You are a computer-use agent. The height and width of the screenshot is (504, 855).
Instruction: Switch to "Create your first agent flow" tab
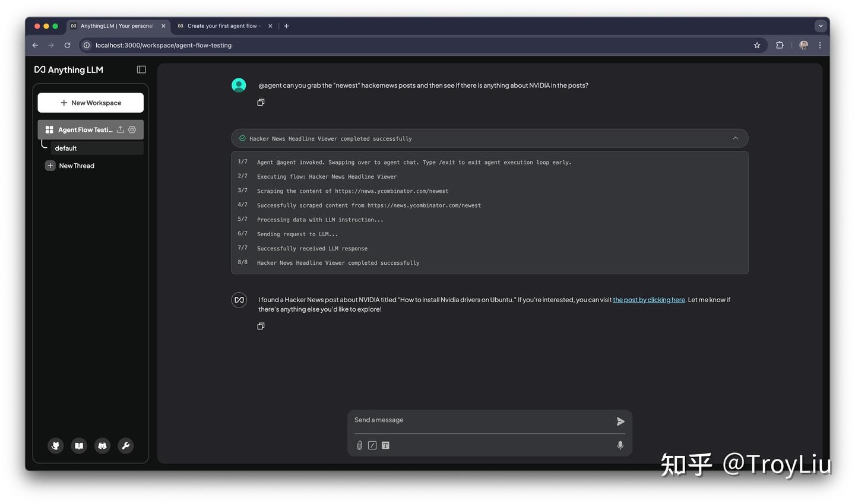pyautogui.click(x=222, y=26)
